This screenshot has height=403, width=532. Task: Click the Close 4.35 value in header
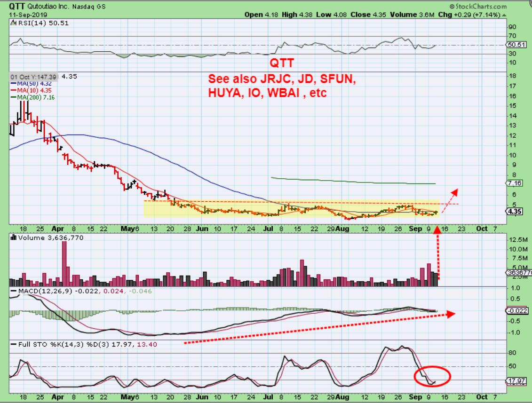368,15
